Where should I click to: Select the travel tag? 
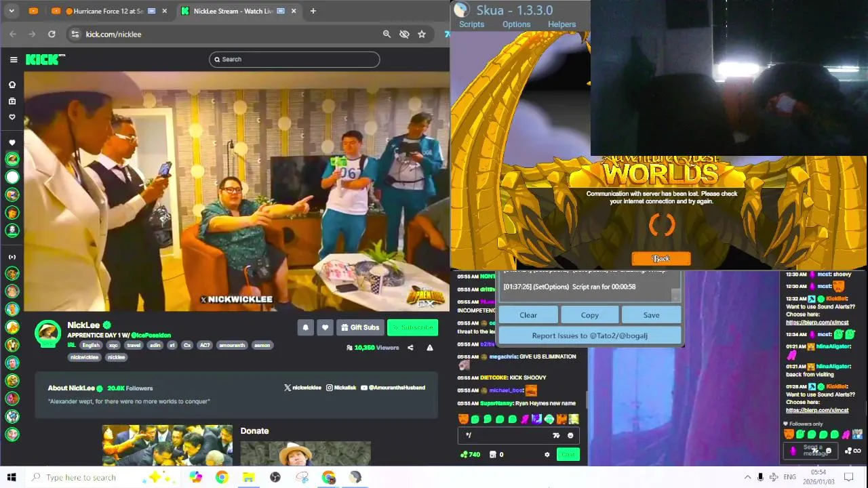(134, 346)
